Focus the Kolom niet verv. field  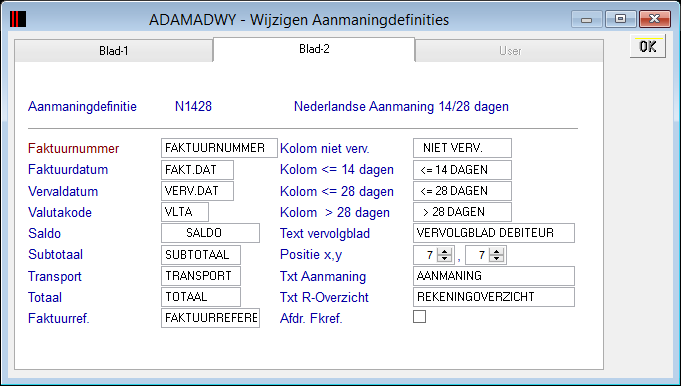pyautogui.click(x=462, y=148)
